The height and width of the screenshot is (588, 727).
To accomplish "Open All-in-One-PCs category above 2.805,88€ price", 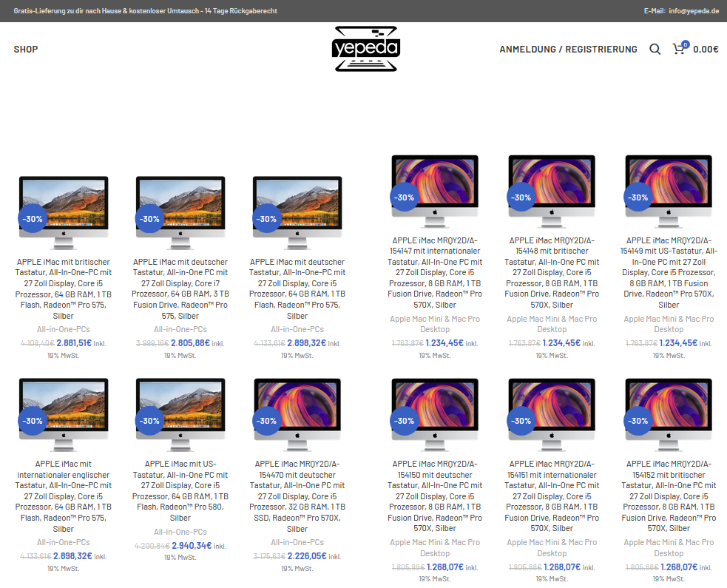I will click(180, 329).
